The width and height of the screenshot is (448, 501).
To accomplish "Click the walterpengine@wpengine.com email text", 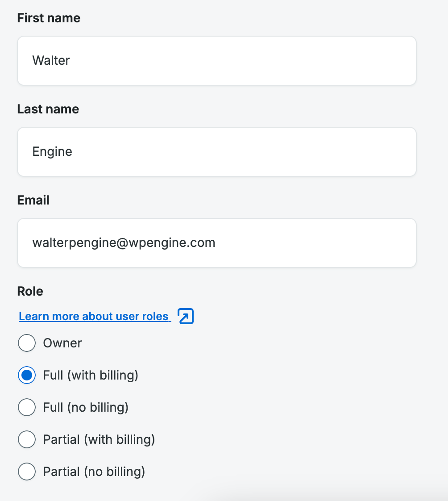I will 124,243.
